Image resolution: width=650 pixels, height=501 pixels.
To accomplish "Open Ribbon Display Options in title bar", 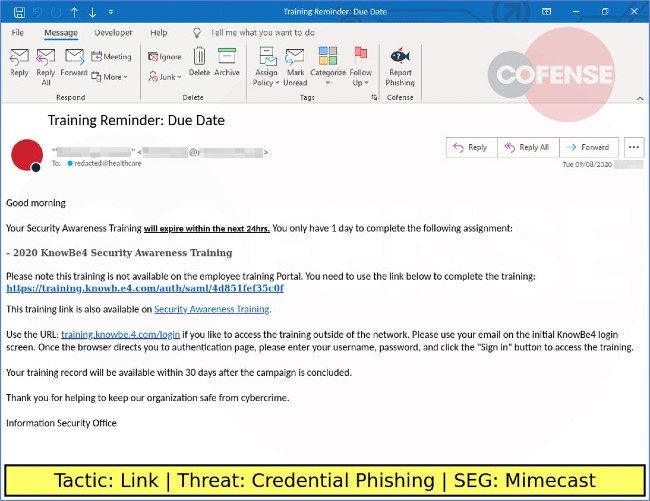I will 546,12.
